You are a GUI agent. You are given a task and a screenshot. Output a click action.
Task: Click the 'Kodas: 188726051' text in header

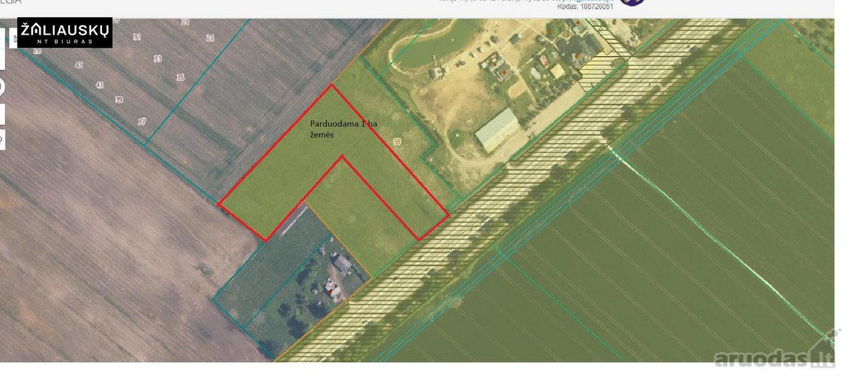(585, 7)
